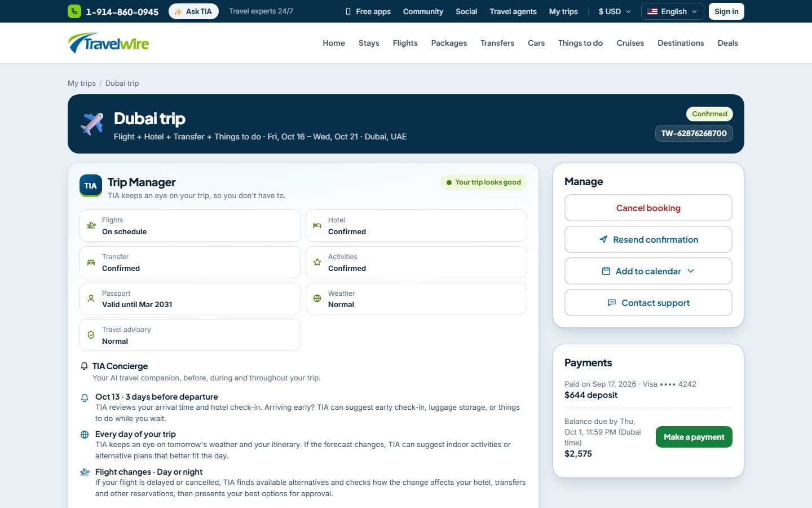This screenshot has width=812, height=508.
Task: Click the booking reference TW-62876268700
Action: tap(694, 133)
